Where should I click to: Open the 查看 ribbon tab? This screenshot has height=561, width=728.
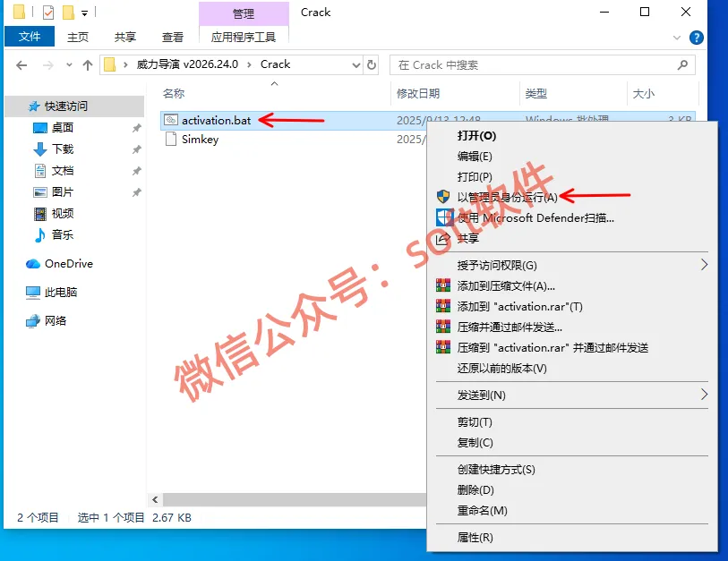coord(172,37)
